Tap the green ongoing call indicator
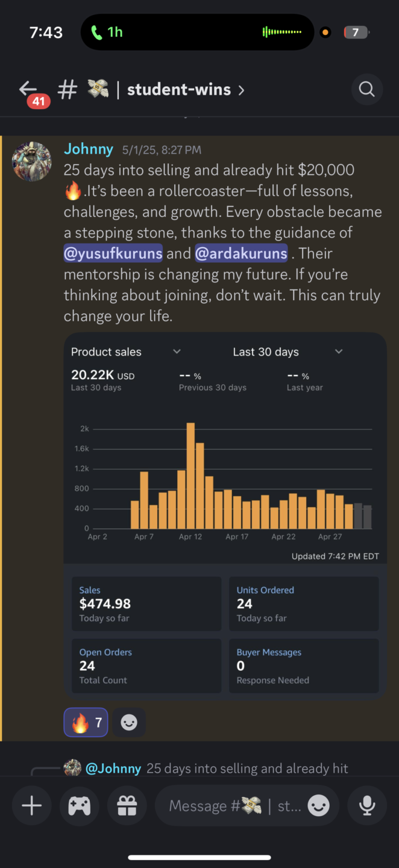 [107, 32]
